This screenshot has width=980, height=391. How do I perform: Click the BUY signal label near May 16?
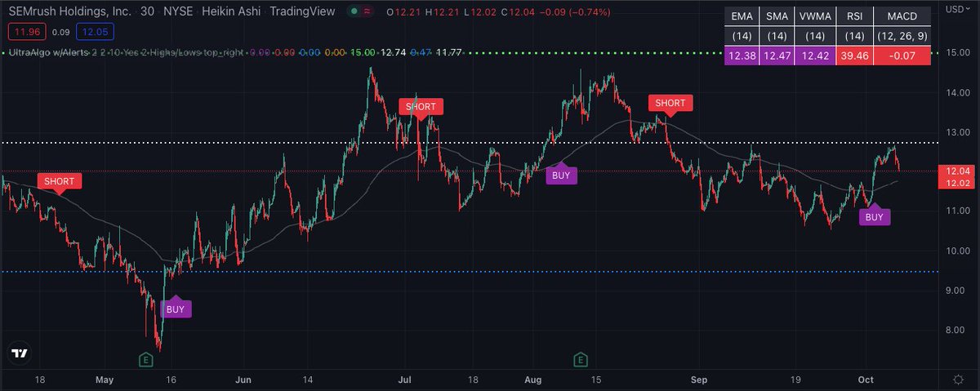click(x=176, y=309)
